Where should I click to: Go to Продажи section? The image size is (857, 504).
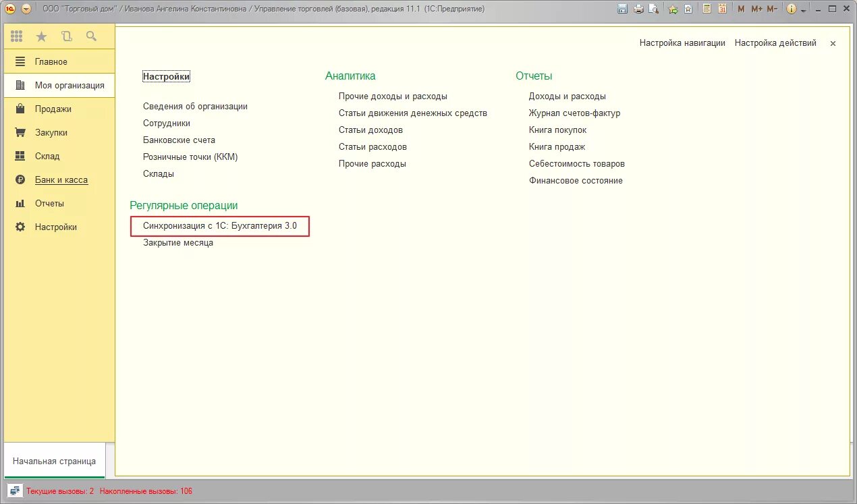59,109
